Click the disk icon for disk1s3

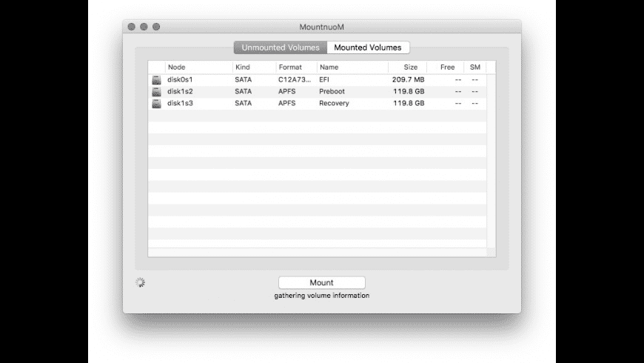click(156, 103)
